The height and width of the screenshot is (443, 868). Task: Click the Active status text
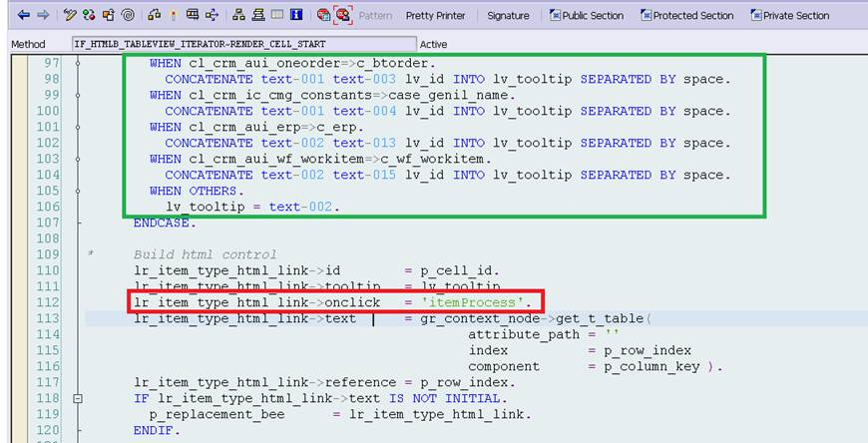click(x=433, y=44)
